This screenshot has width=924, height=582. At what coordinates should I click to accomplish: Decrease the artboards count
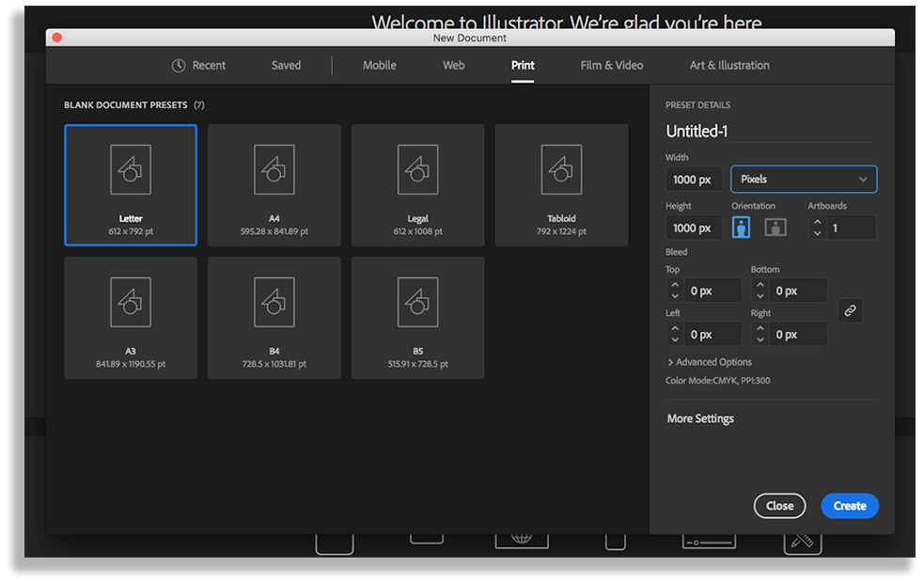click(818, 233)
